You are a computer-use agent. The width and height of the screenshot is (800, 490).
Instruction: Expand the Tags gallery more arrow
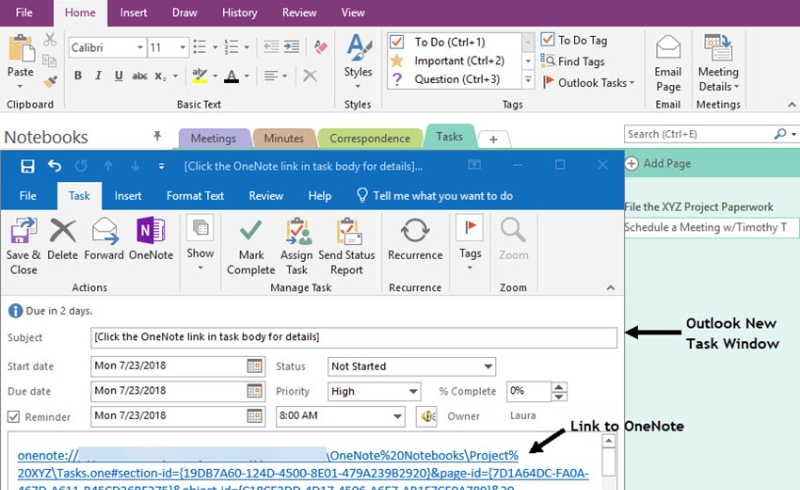pos(528,79)
